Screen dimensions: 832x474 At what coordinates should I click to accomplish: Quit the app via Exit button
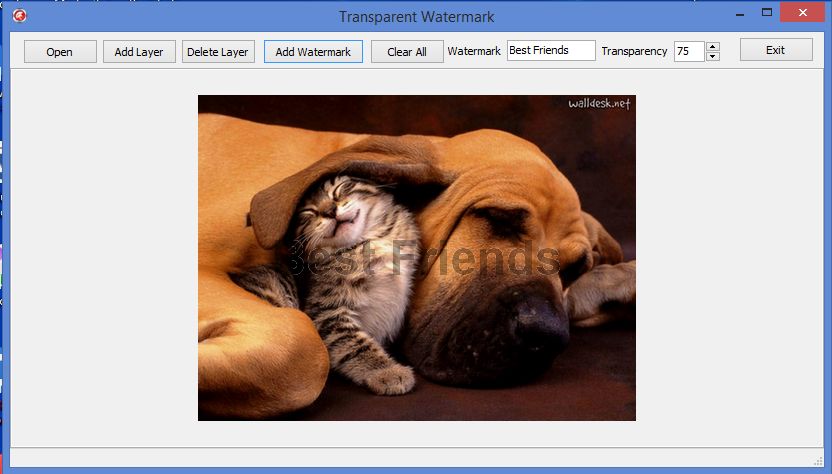click(x=776, y=50)
